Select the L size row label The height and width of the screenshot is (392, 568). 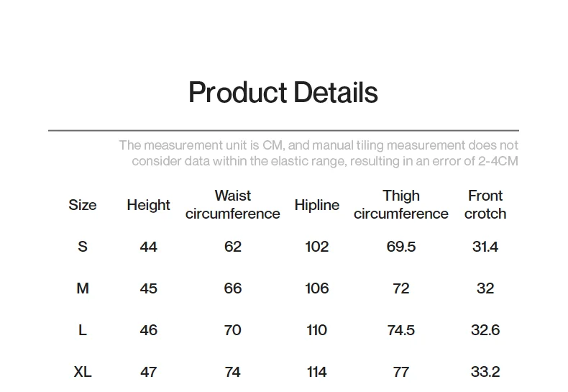[x=83, y=330]
